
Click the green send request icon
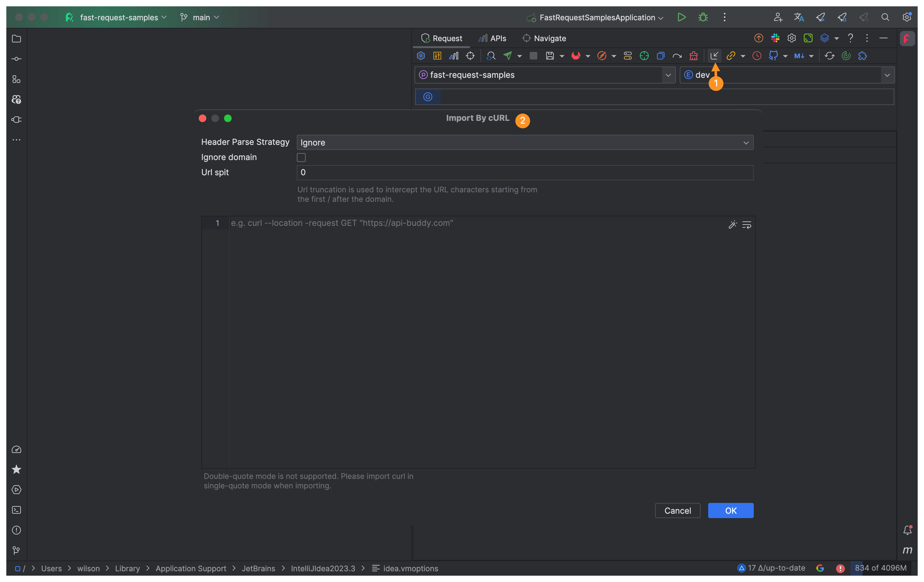pos(508,56)
